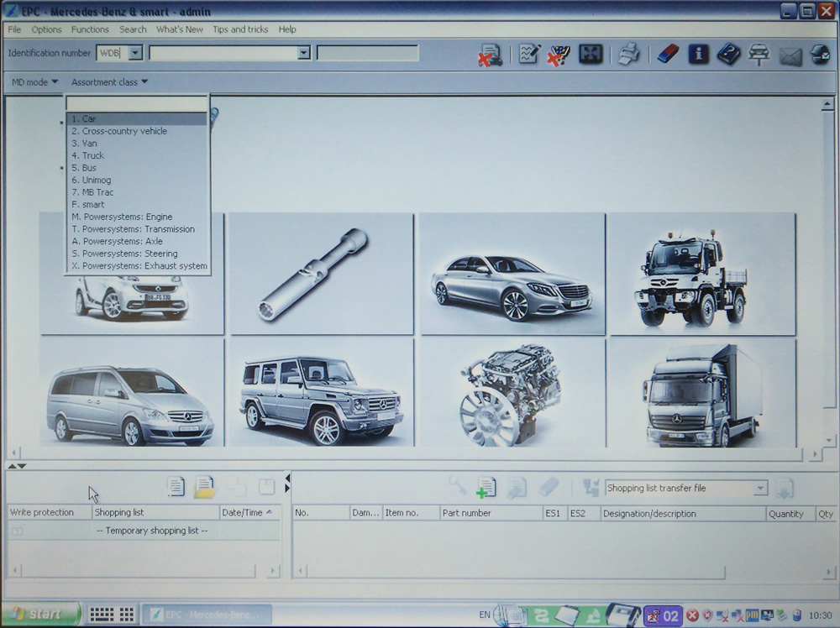
Task: Click the export icon right of transfer dropdown
Action: click(x=785, y=489)
